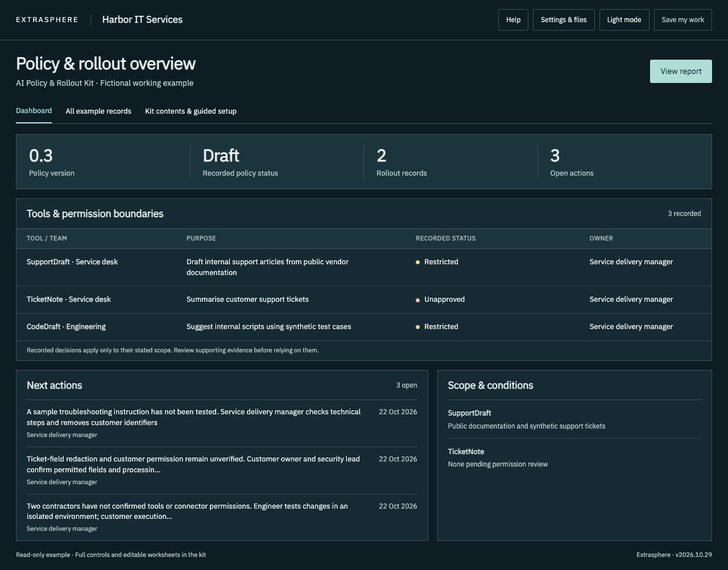The image size is (728, 570).
Task: Click the Restricted status for CodeDraft
Action: 437,327
